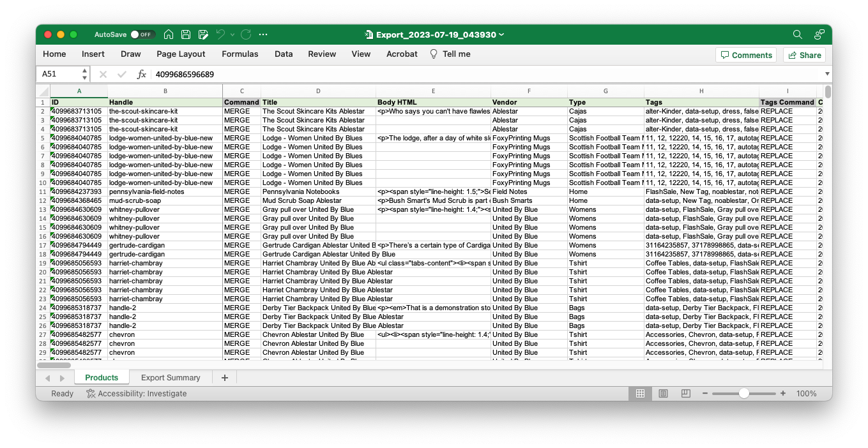Click the Accessibility Investigate status icon
Viewport: 868px width, 448px height.
point(91,394)
